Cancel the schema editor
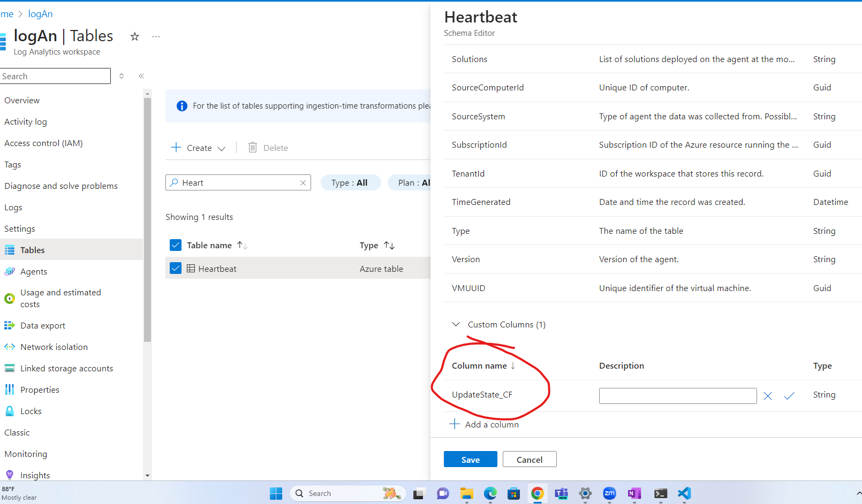This screenshot has width=862, height=504. (x=530, y=459)
